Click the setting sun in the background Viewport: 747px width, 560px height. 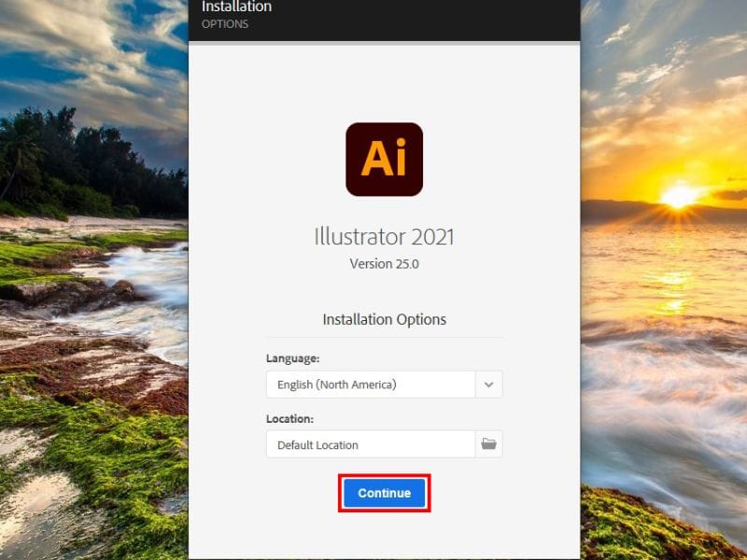679,195
